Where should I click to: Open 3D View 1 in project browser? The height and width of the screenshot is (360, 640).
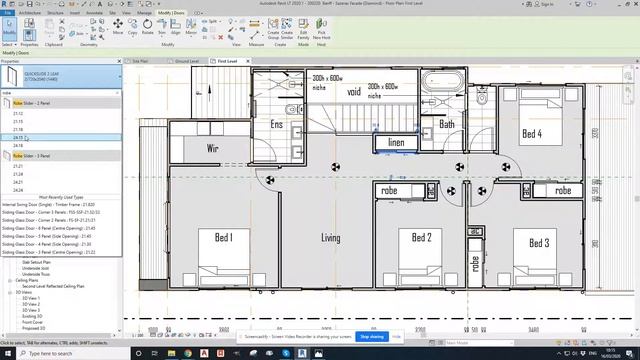point(31,298)
